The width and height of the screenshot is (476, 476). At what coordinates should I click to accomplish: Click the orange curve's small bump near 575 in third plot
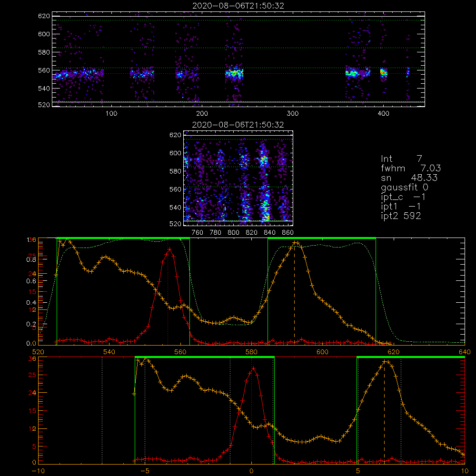[x=234, y=318]
